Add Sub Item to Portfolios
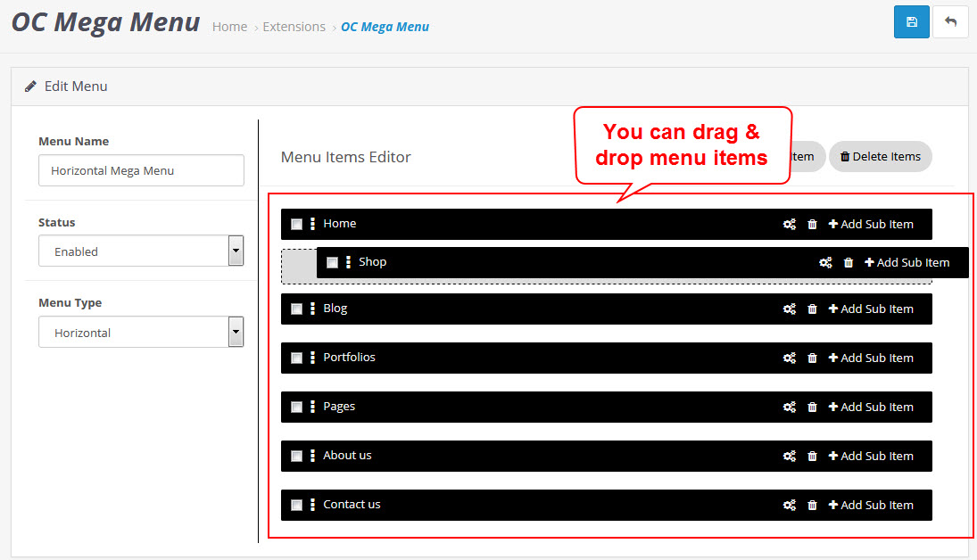Screen dimensions: 977x560 click(871, 358)
